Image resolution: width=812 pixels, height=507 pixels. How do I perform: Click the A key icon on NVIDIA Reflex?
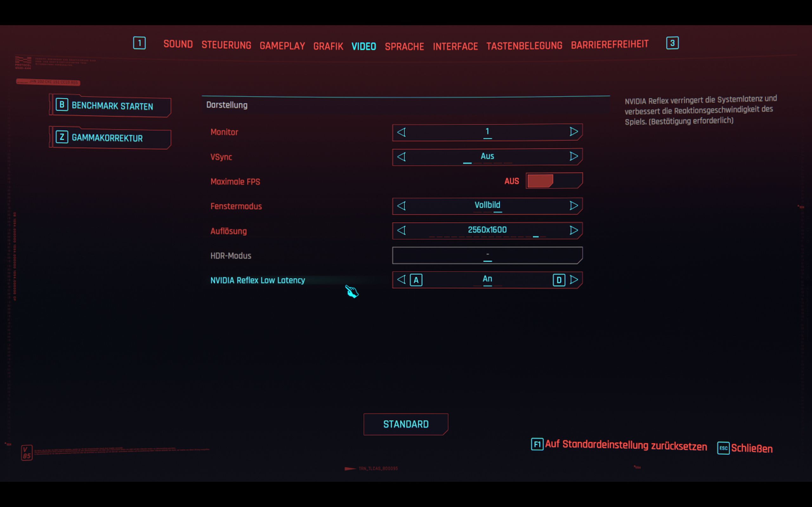point(416,280)
